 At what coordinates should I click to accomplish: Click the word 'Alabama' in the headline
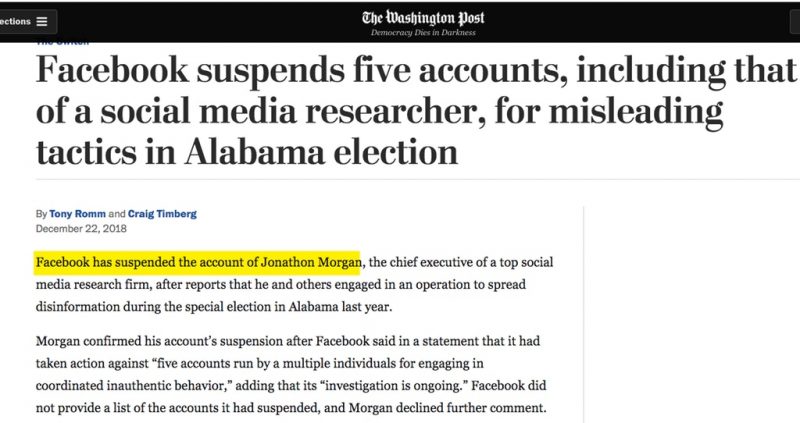[x=255, y=152]
